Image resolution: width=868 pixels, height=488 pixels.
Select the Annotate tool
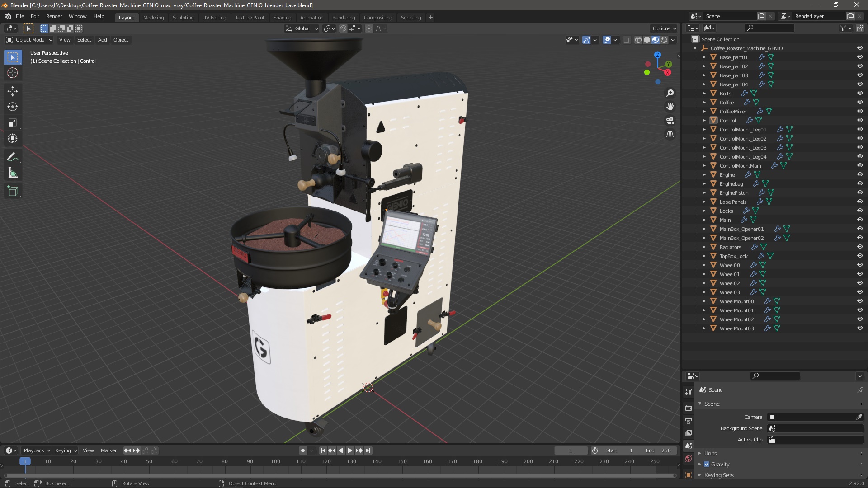pyautogui.click(x=13, y=157)
